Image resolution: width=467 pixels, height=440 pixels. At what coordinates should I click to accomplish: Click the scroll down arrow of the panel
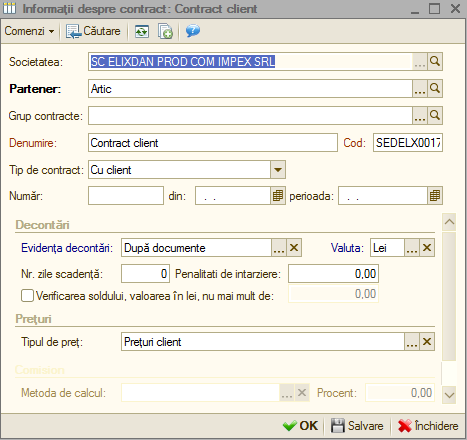pos(449,395)
